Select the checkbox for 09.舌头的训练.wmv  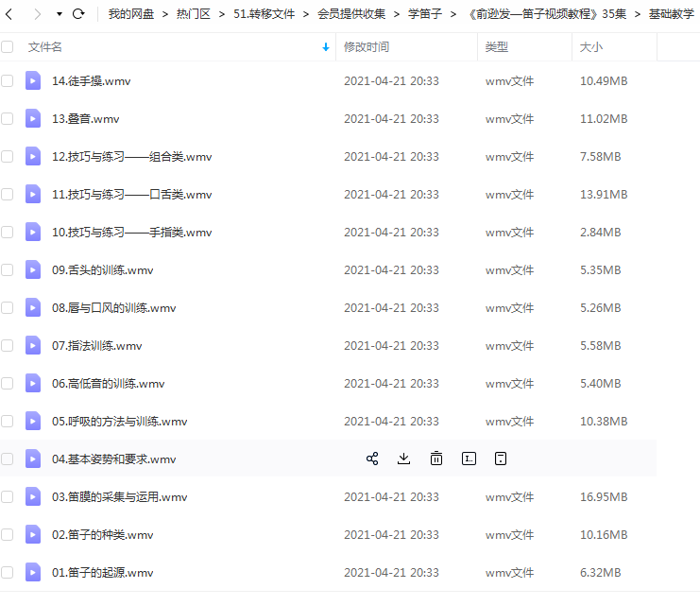point(8,270)
